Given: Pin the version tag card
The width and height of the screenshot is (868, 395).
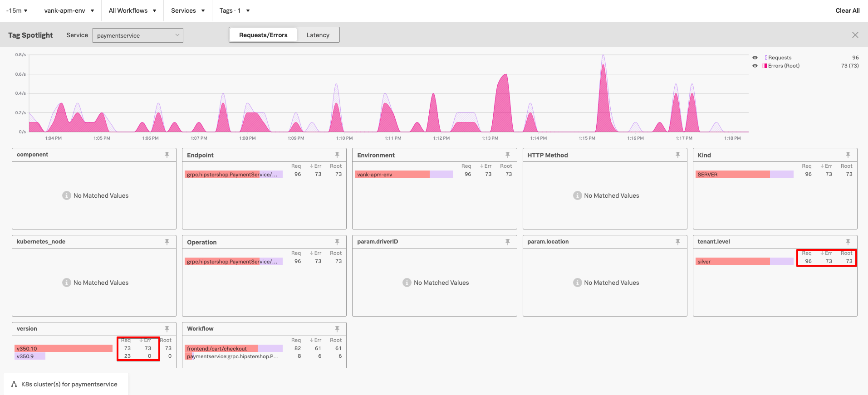Looking at the screenshot, I should coord(167,329).
